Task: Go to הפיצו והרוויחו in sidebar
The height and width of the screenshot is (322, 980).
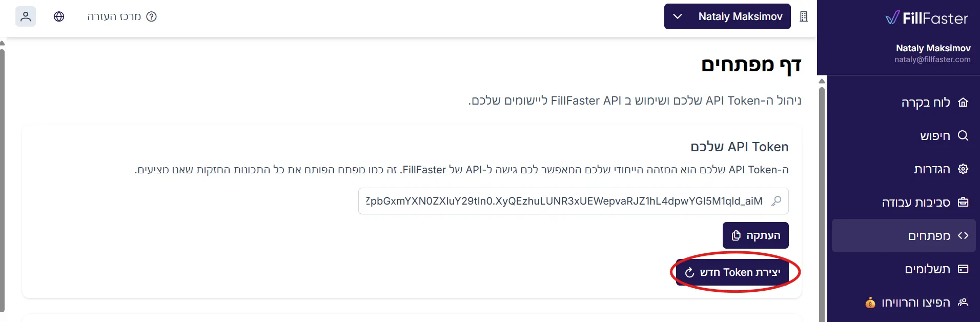Action: pyautogui.click(x=916, y=303)
